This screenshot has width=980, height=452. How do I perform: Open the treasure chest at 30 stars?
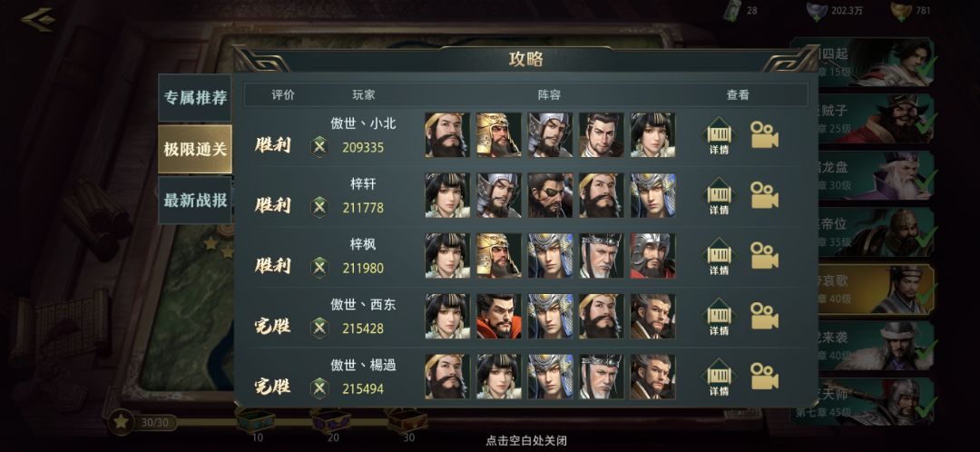[x=407, y=419]
